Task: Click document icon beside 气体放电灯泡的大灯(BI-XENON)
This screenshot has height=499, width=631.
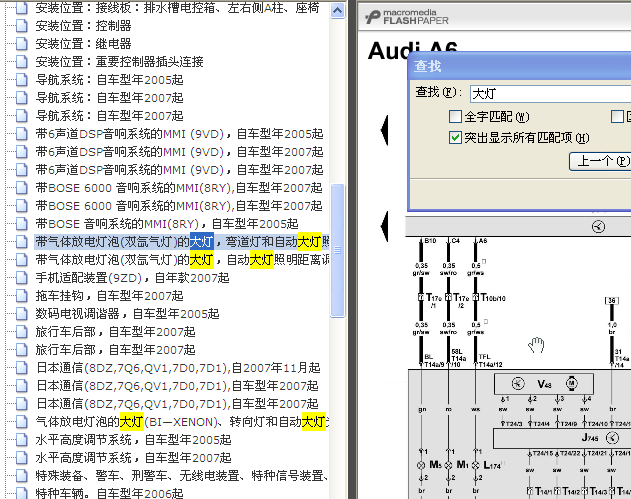Action: [21, 422]
